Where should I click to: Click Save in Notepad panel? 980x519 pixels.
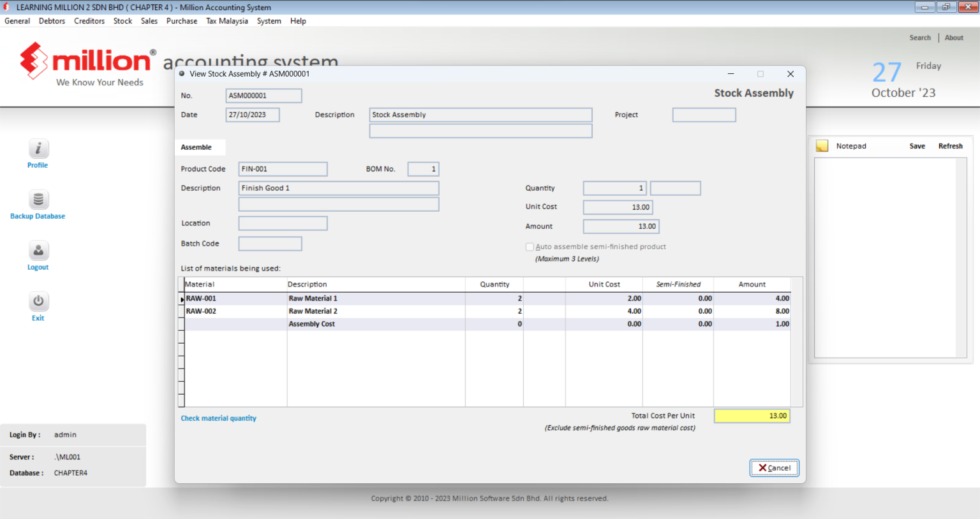[x=917, y=146]
